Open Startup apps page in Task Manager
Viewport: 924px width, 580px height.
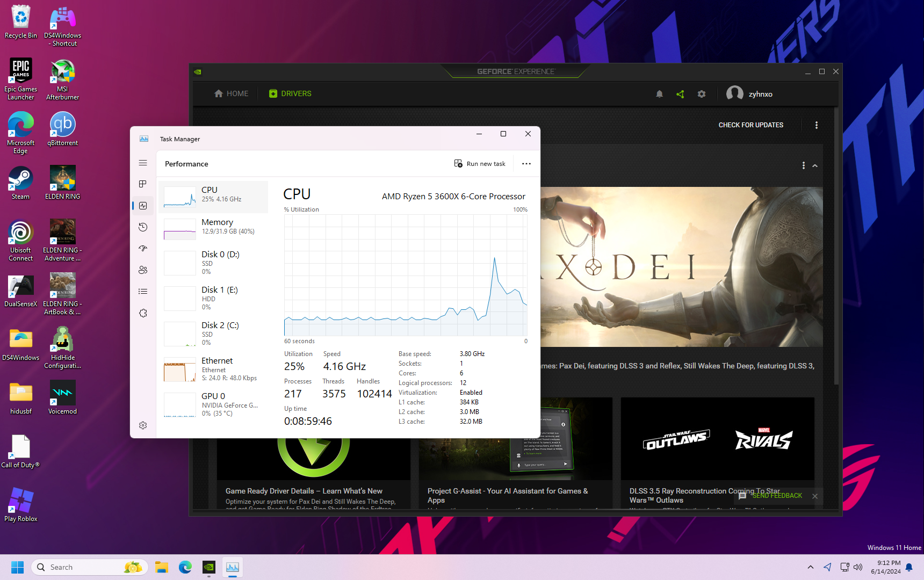pyautogui.click(x=143, y=249)
